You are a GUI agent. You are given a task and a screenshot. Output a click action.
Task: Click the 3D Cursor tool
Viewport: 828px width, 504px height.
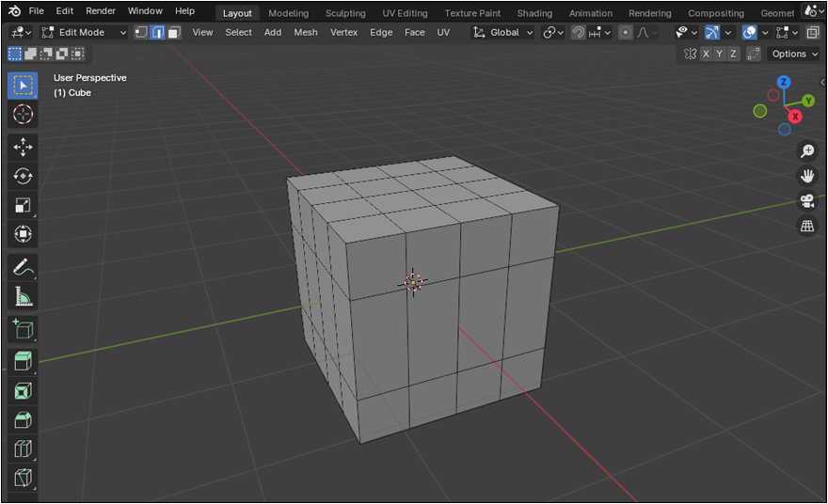(24, 114)
